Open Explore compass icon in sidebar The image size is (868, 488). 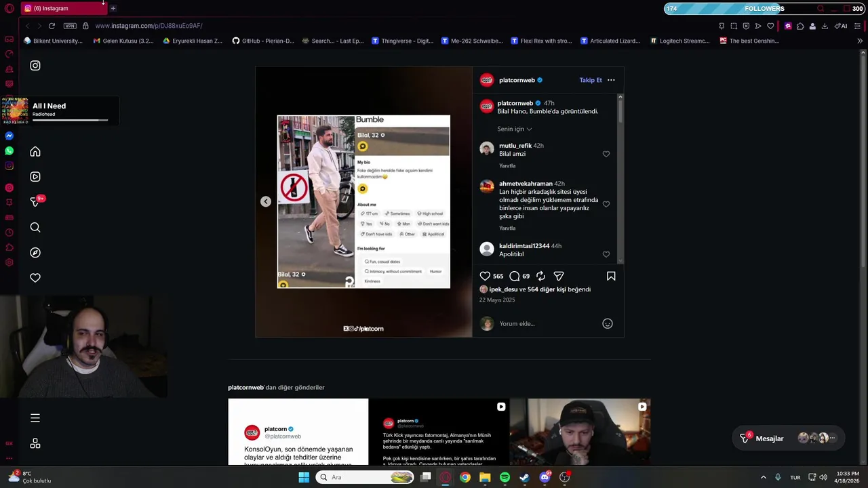[x=35, y=253]
